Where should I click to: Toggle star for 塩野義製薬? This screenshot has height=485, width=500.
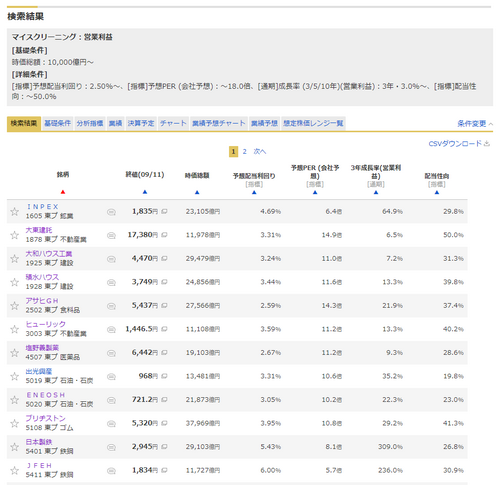[x=14, y=353]
